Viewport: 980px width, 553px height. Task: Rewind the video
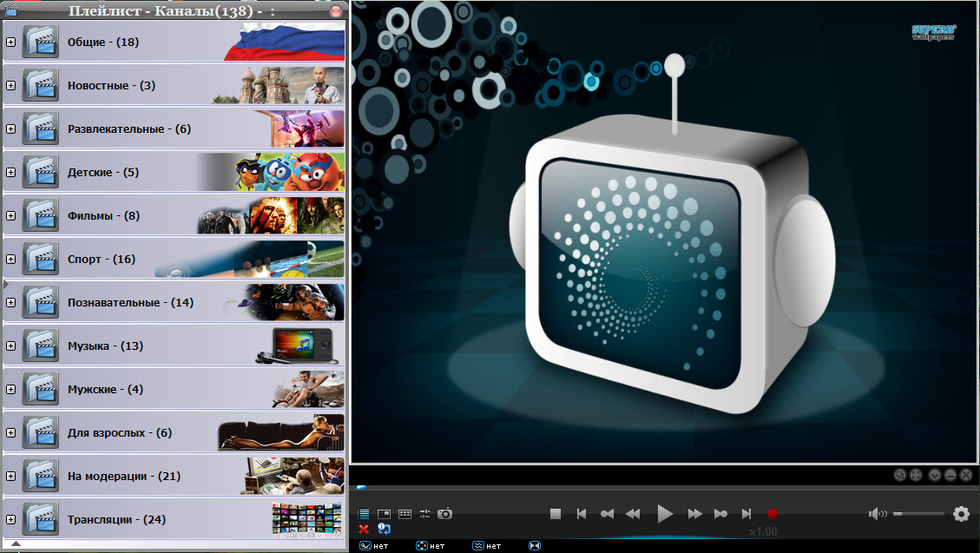[x=633, y=514]
